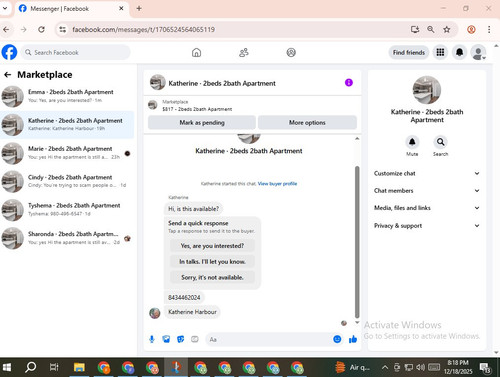500x377 pixels.
Task: Send quick response Yes, are you interested?
Action: pos(212,246)
